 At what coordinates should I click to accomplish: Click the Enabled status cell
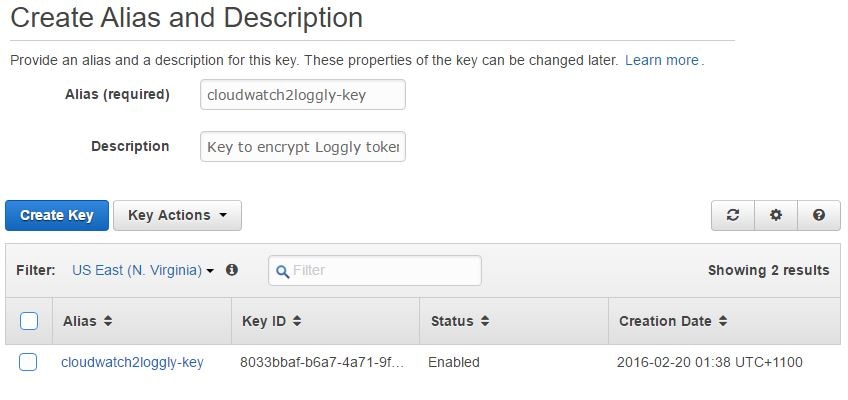[454, 362]
